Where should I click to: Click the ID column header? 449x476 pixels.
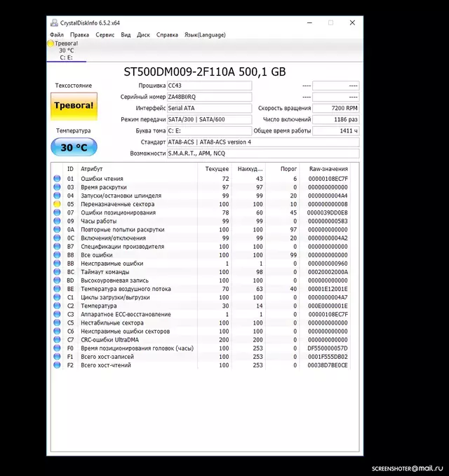pyautogui.click(x=70, y=169)
